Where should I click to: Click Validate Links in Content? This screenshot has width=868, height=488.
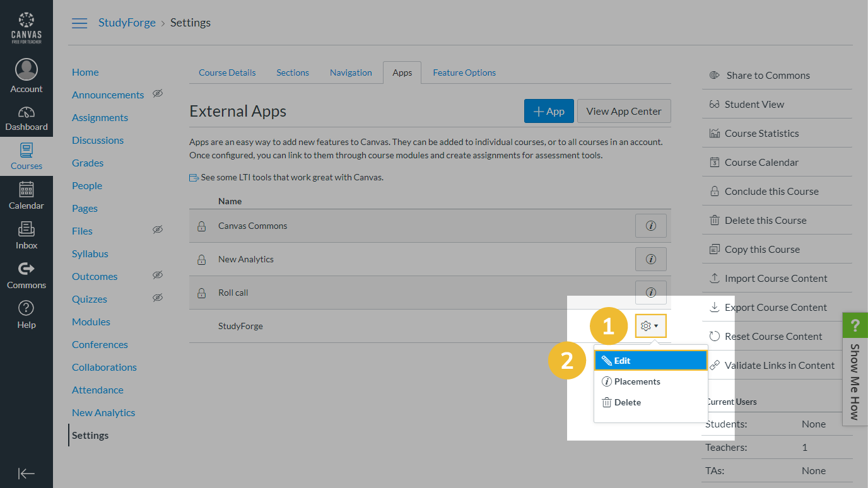(x=772, y=365)
